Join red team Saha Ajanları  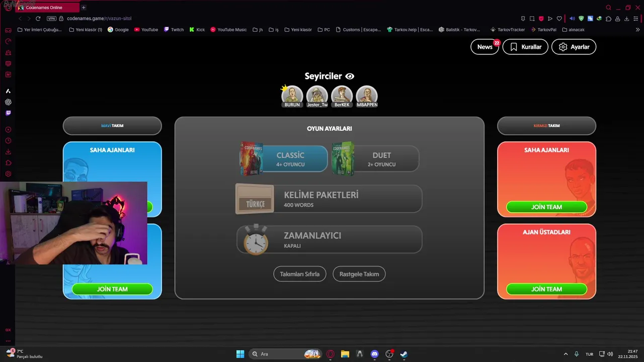(x=546, y=207)
